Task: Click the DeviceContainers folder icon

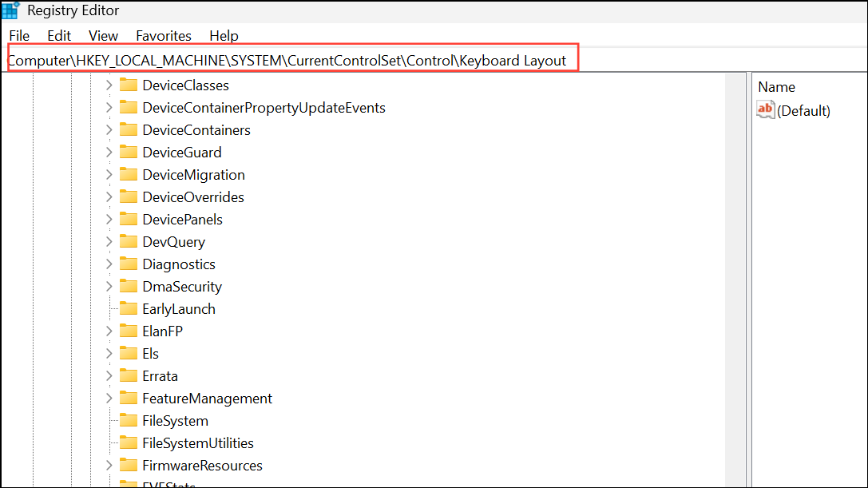Action: coord(129,129)
